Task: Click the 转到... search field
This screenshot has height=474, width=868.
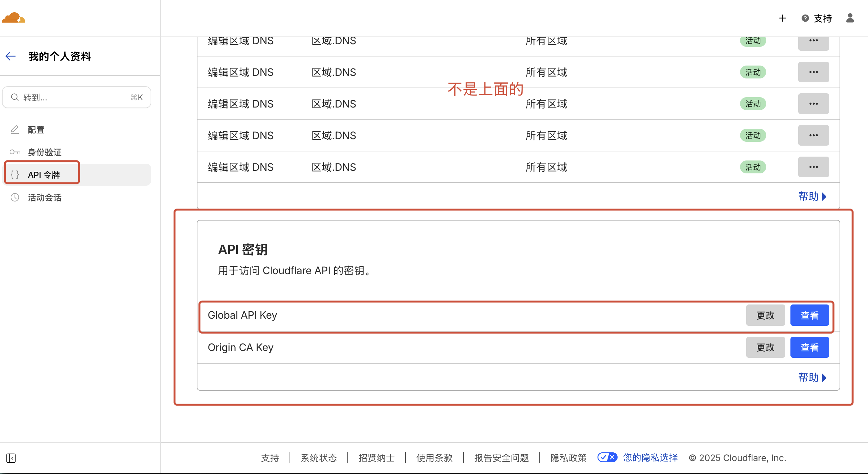Action: [x=76, y=97]
